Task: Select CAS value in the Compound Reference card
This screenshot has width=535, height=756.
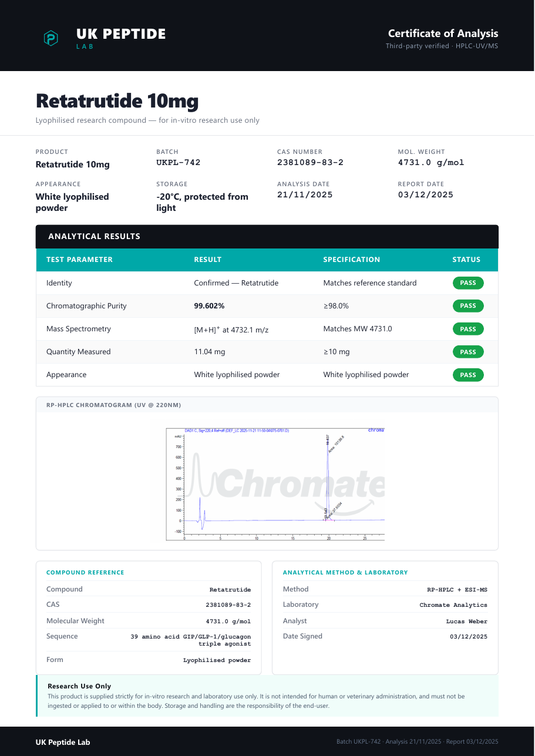Action: click(x=228, y=605)
